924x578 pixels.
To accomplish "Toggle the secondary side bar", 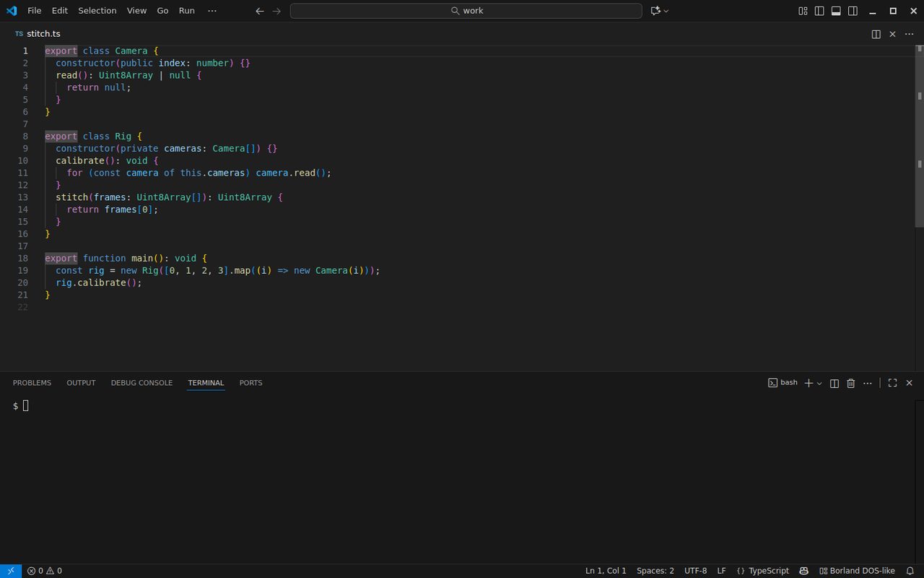I will click(853, 11).
